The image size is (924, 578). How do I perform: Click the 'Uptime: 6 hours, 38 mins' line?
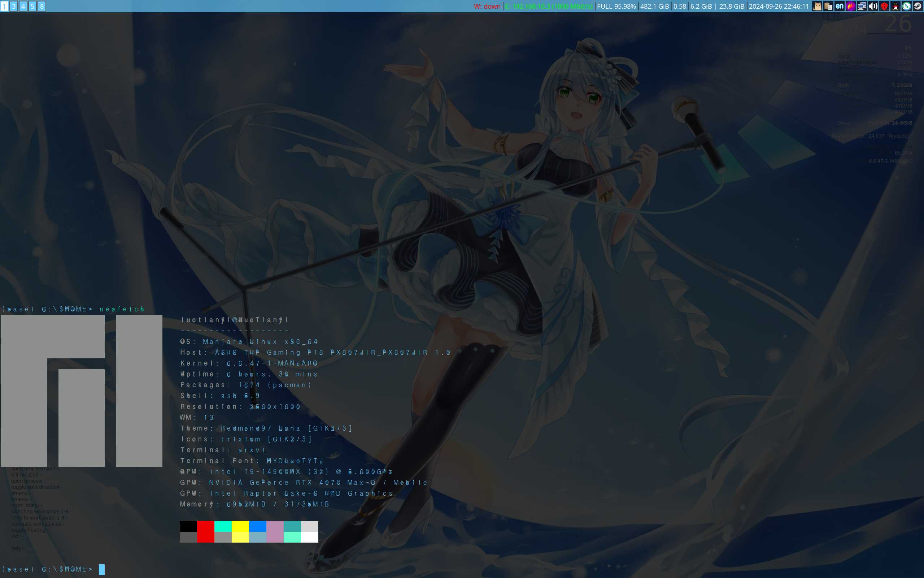pyautogui.click(x=249, y=374)
